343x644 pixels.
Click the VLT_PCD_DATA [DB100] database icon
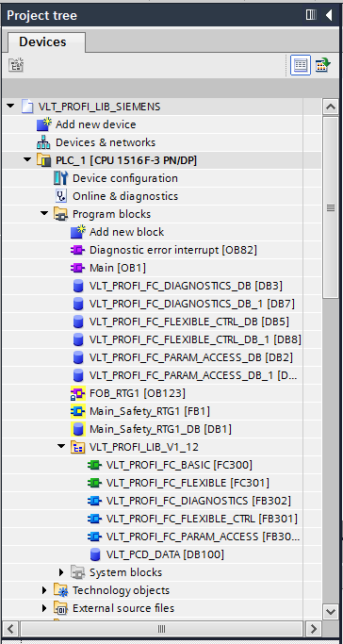tap(95, 554)
